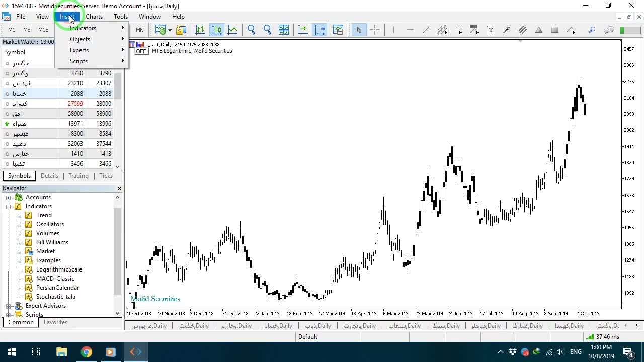Toggle the logarithmic OFF button on chart
Image resolution: width=644 pixels, height=362 pixels.
coord(141,51)
